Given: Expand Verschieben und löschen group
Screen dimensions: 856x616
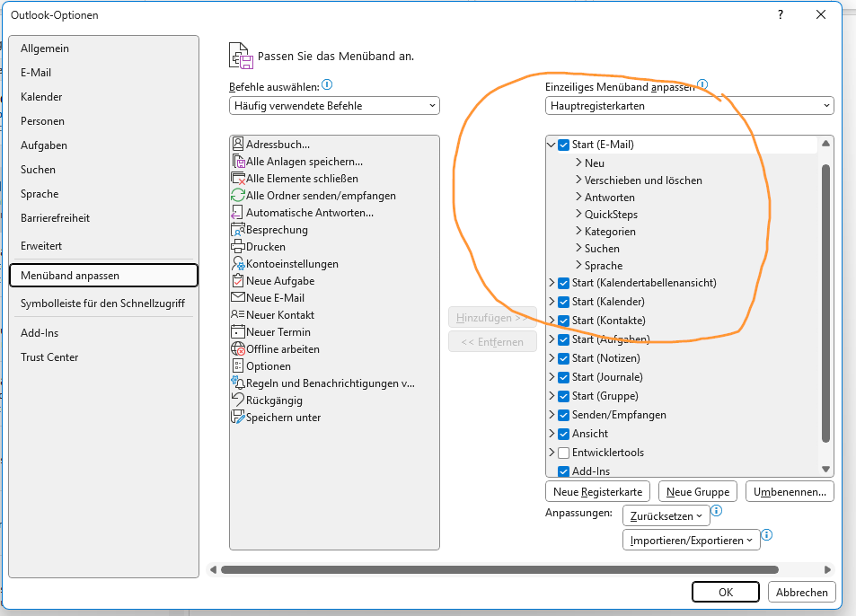Looking at the screenshot, I should [x=578, y=180].
